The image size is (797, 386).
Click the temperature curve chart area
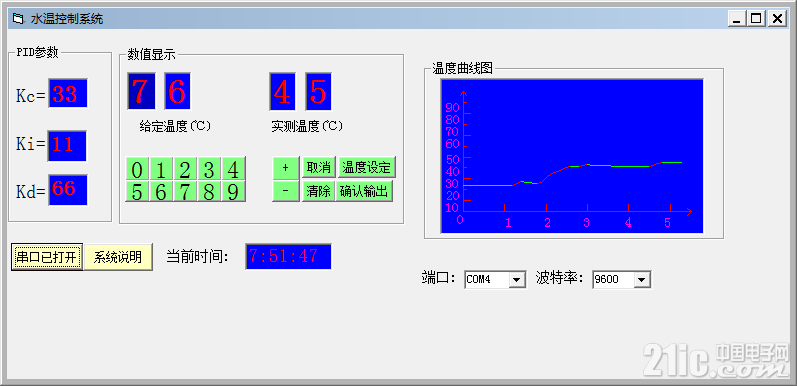(x=572, y=156)
